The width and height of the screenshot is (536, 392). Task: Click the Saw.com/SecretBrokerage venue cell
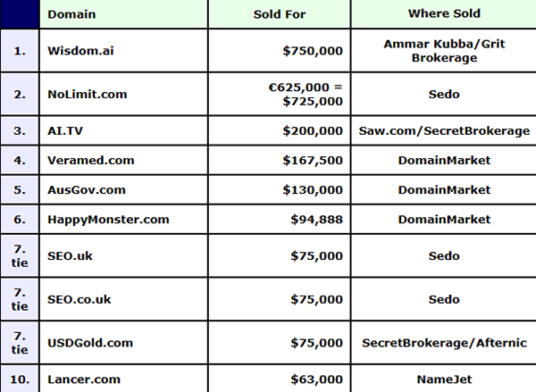[x=444, y=130]
